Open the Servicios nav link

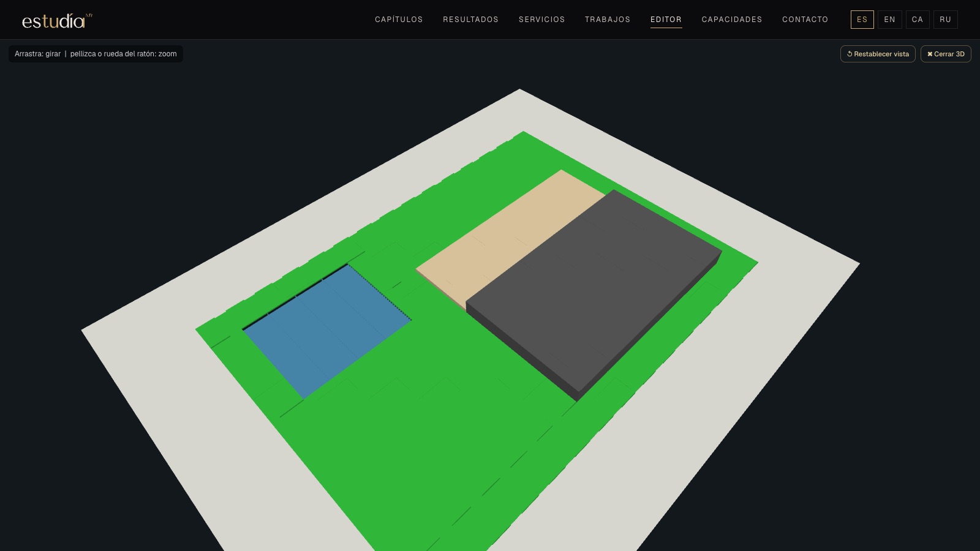[541, 20]
